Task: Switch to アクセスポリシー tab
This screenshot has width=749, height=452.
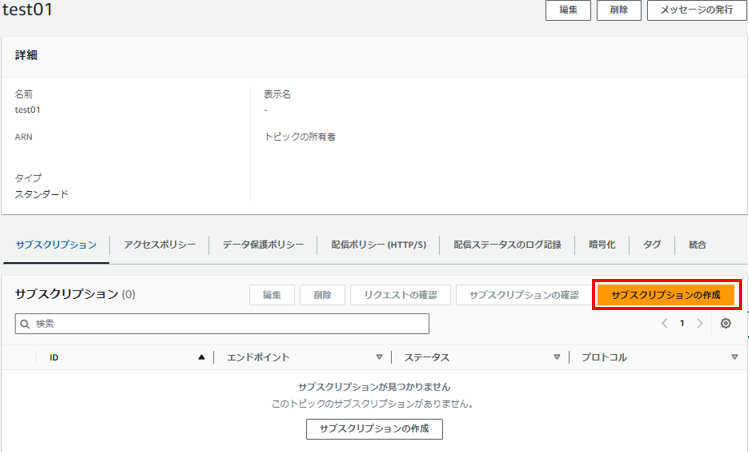Action: (x=160, y=245)
